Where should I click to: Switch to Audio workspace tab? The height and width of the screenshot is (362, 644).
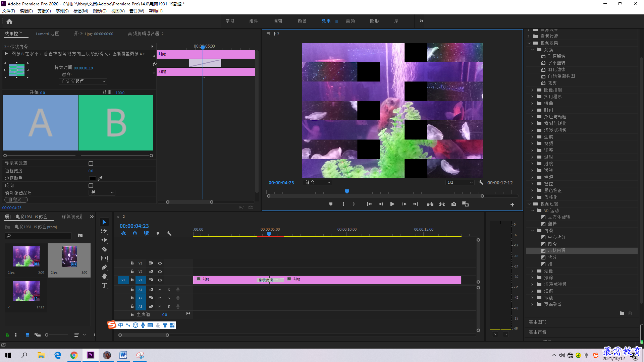pos(351,21)
